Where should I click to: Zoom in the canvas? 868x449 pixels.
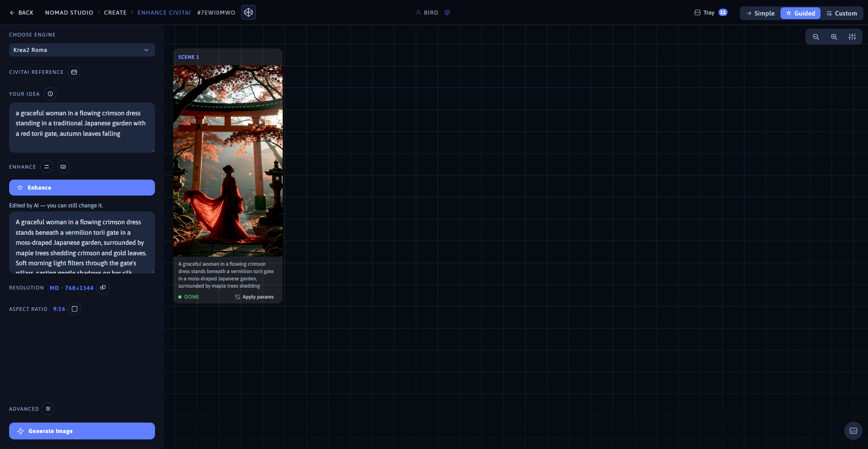coord(834,37)
